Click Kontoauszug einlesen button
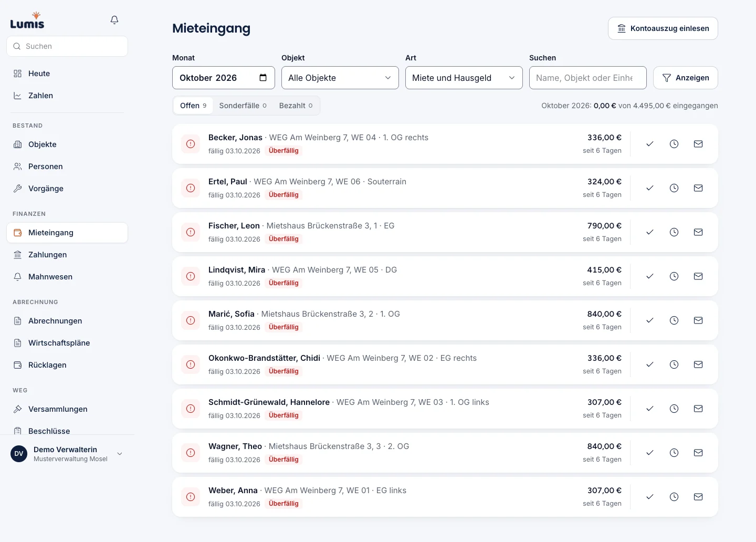 (x=663, y=28)
